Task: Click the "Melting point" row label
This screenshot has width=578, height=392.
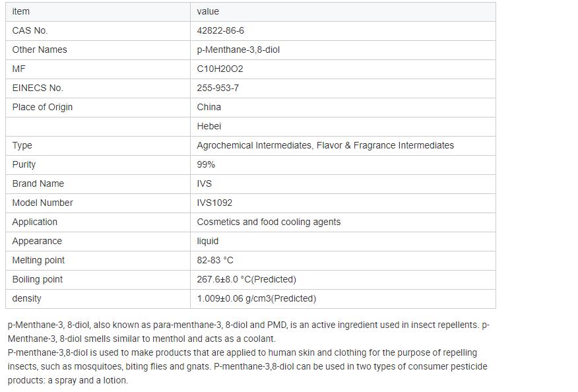Action: [x=38, y=260]
